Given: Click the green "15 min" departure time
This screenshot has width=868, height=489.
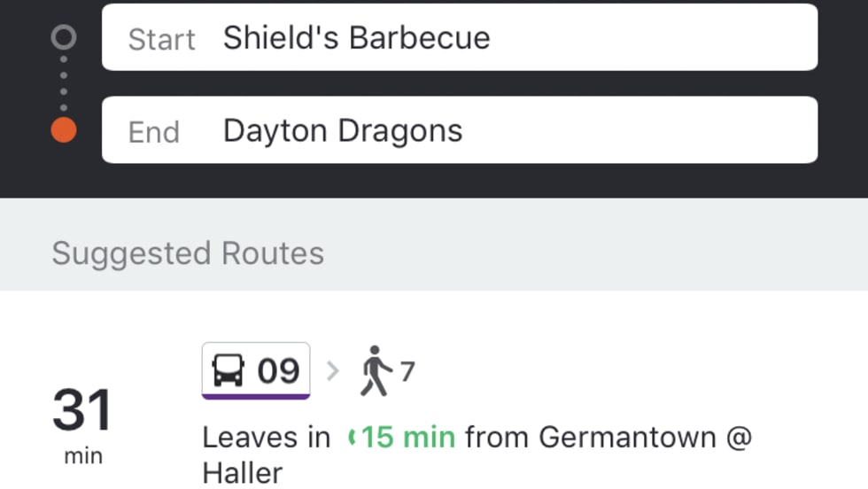Looking at the screenshot, I should coord(408,437).
